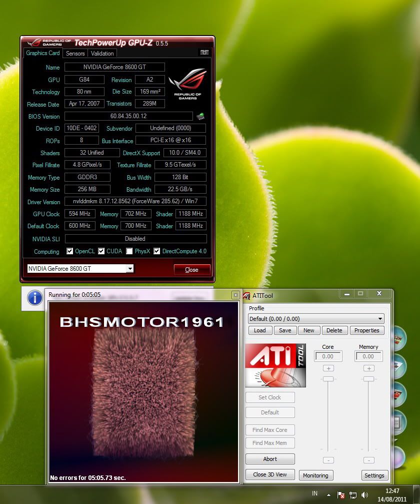Viewport: 420px width, 504px height.
Task: Click the Release Date 'Apr 17, 2007'
Action: click(84, 104)
